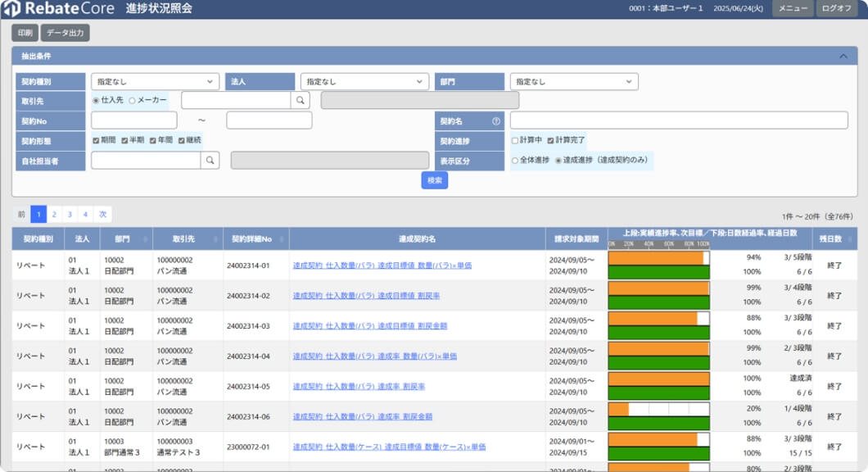Screen dimensions: 868x472
Task: Sort by the 部門 column sort icon
Action: click(145, 239)
